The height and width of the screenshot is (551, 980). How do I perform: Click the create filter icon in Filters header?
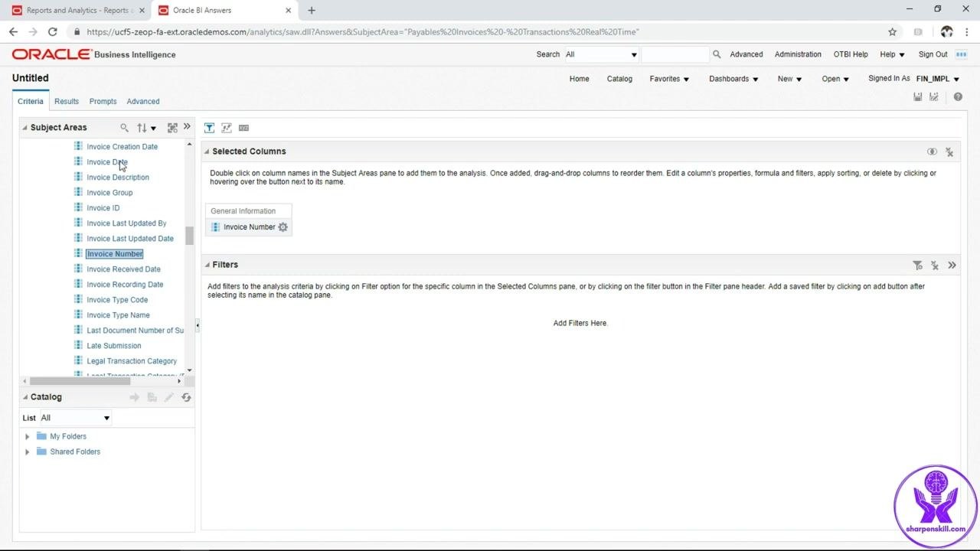(917, 266)
